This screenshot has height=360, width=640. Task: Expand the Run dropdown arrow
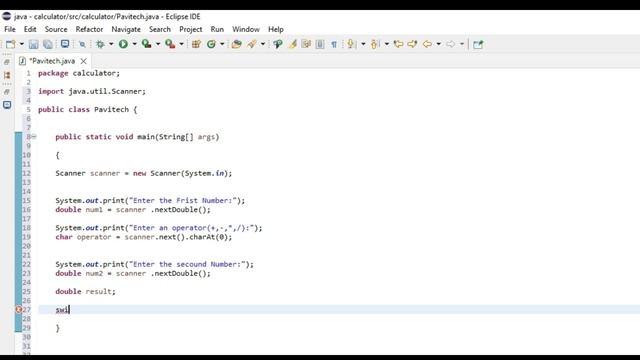pyautogui.click(x=134, y=44)
